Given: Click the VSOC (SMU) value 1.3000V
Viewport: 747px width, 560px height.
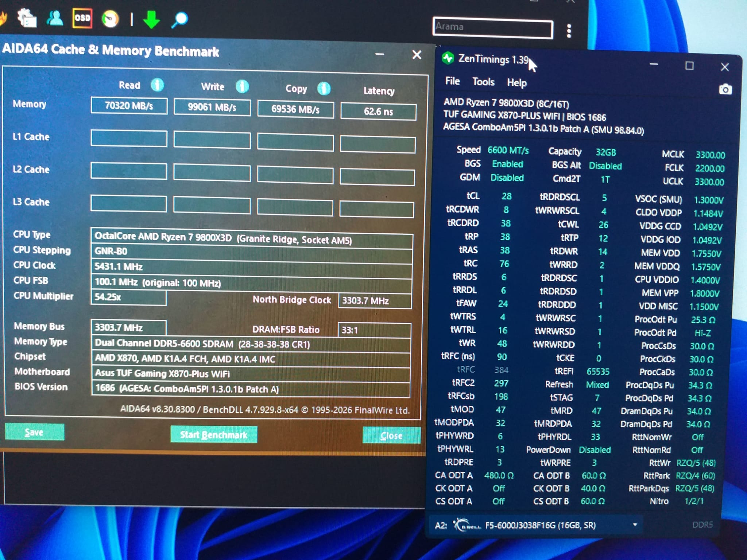Looking at the screenshot, I should (x=708, y=200).
